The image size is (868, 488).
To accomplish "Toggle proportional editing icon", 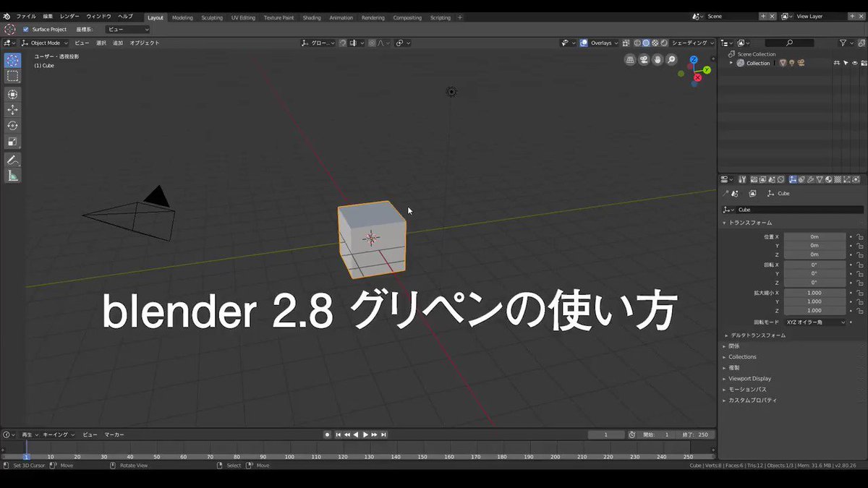I will click(373, 43).
